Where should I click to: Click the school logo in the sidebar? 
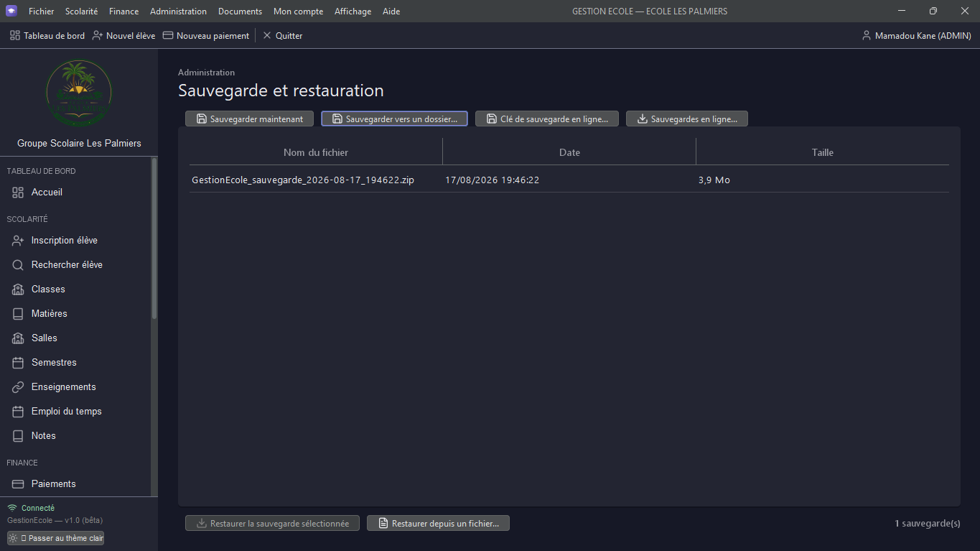pyautogui.click(x=79, y=93)
